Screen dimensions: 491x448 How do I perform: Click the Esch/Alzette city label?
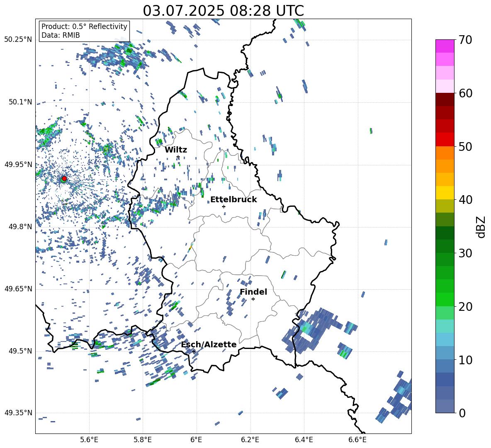click(209, 344)
